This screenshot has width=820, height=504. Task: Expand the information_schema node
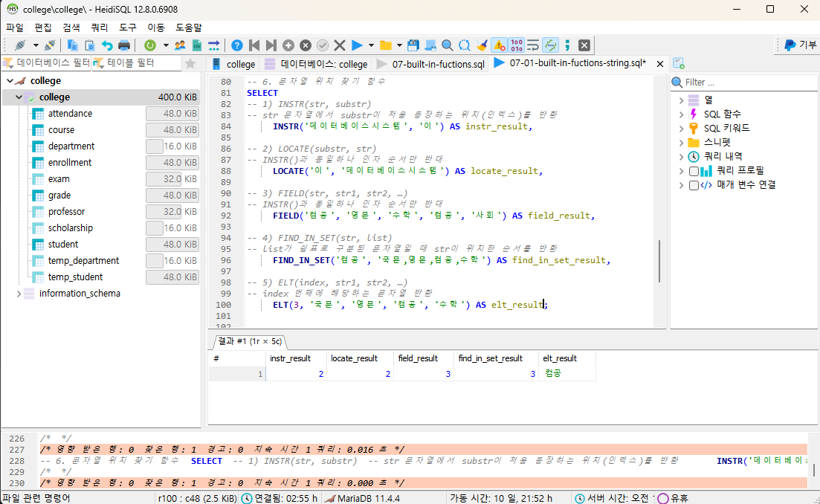19,294
